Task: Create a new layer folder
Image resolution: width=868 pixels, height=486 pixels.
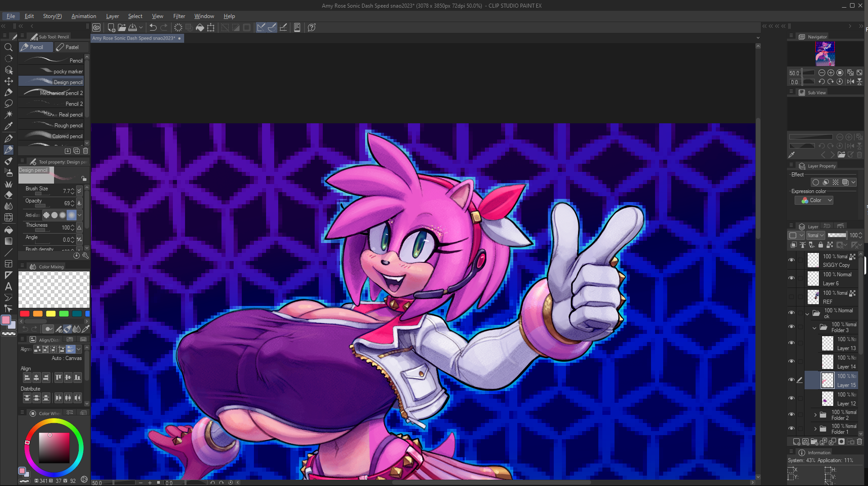Action: pyautogui.click(x=814, y=442)
